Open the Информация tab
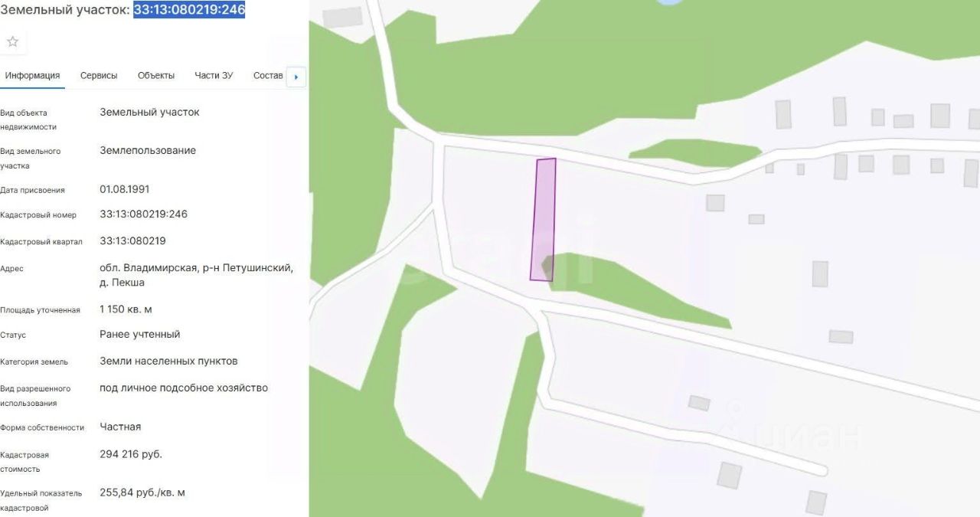 32,75
